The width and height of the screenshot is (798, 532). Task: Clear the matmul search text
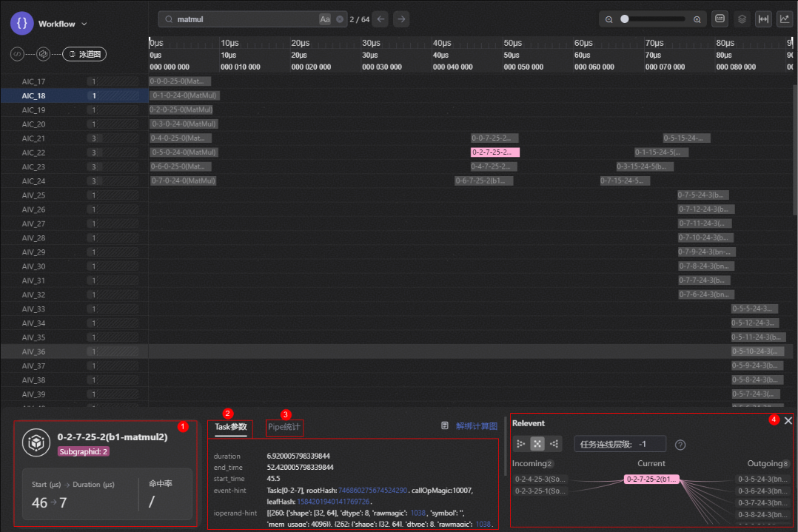[340, 19]
